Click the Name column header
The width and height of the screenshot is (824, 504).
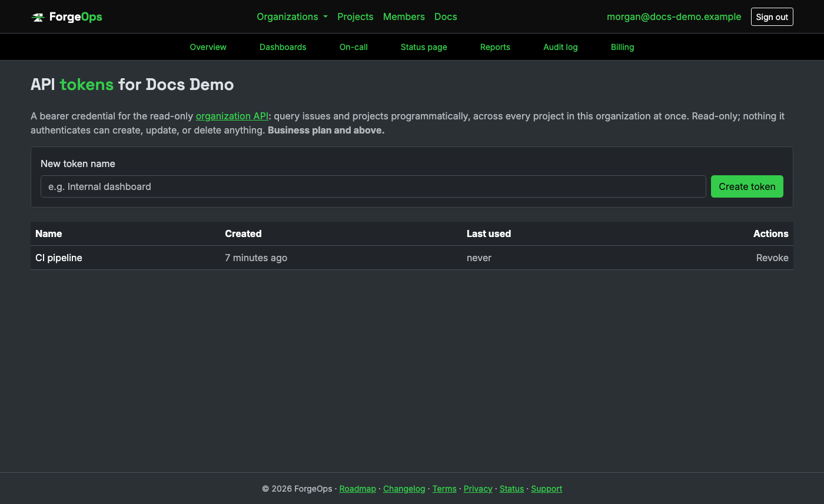(49, 233)
